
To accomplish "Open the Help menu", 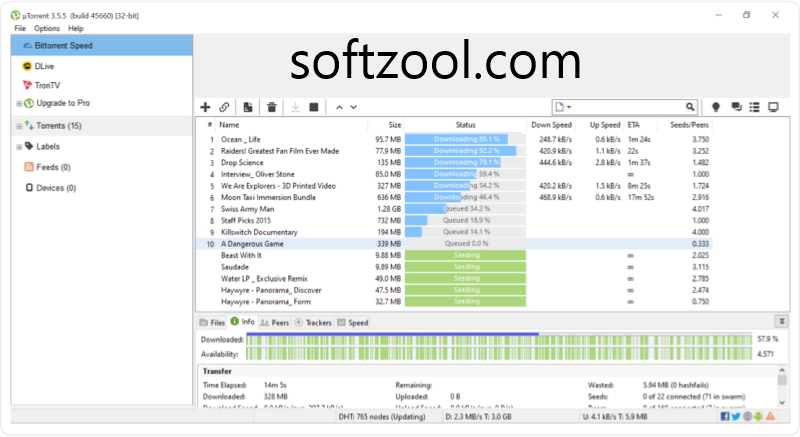I will pos(76,28).
